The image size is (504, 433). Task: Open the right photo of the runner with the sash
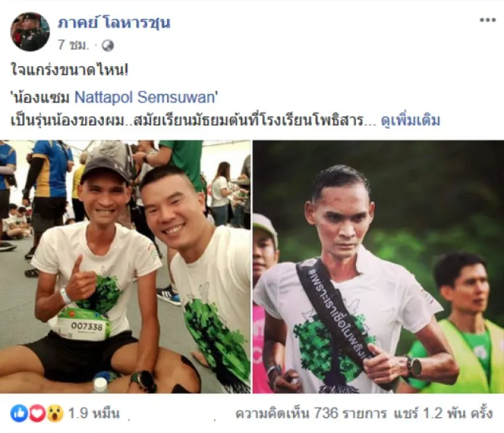pos(379,267)
